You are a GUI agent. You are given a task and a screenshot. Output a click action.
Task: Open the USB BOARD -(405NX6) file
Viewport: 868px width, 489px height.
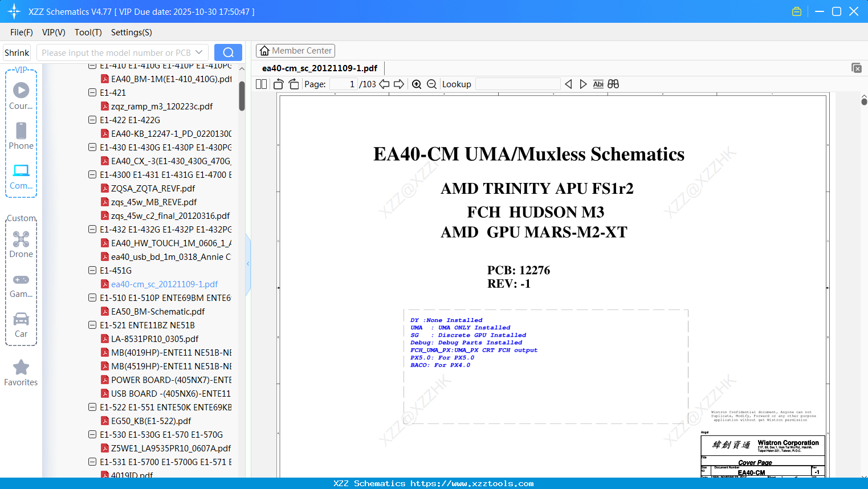(x=171, y=393)
